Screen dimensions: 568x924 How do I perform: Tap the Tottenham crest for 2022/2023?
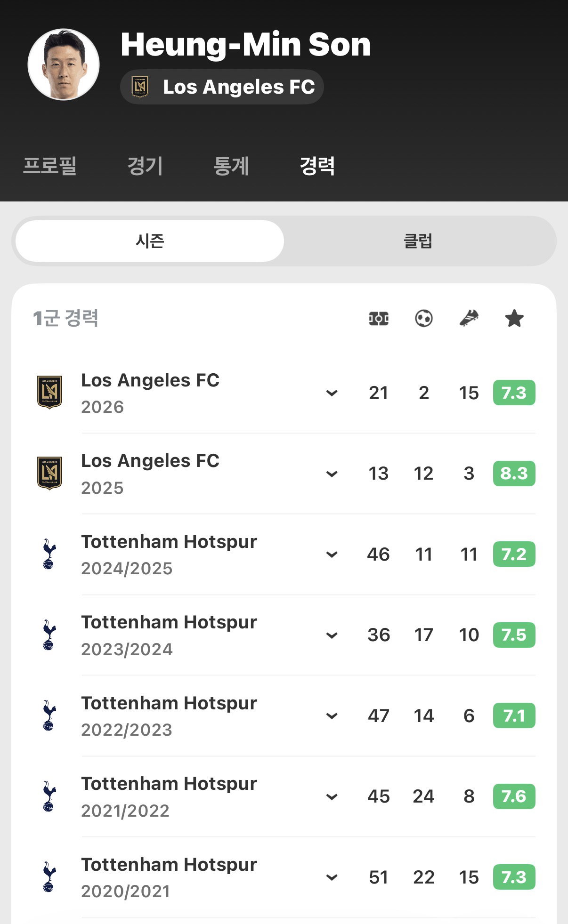[49, 715]
